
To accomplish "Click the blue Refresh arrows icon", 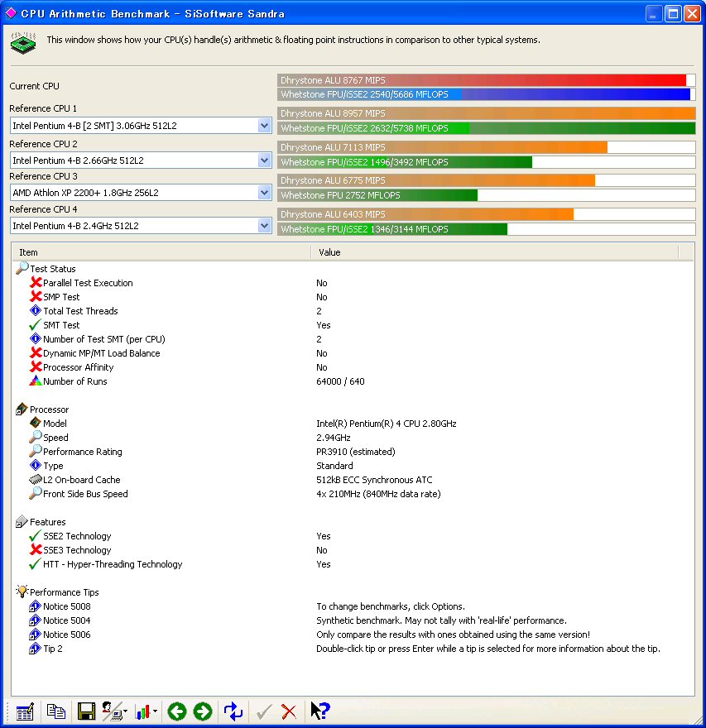I will (233, 711).
